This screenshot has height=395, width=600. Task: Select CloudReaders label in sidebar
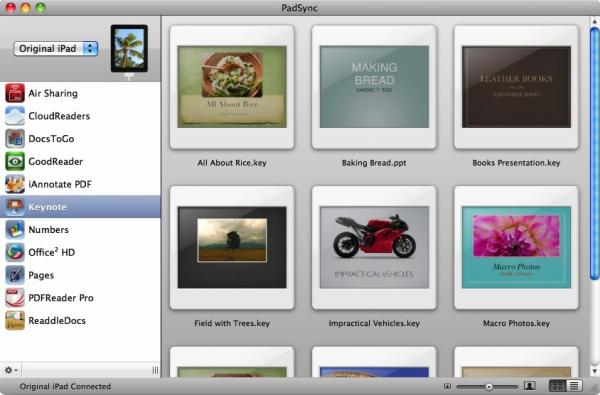[x=59, y=116]
